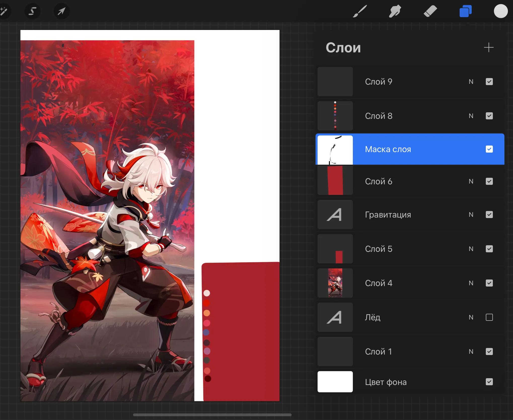Open the Цвет фона background color row
This screenshot has height=420, width=513.
click(410, 382)
